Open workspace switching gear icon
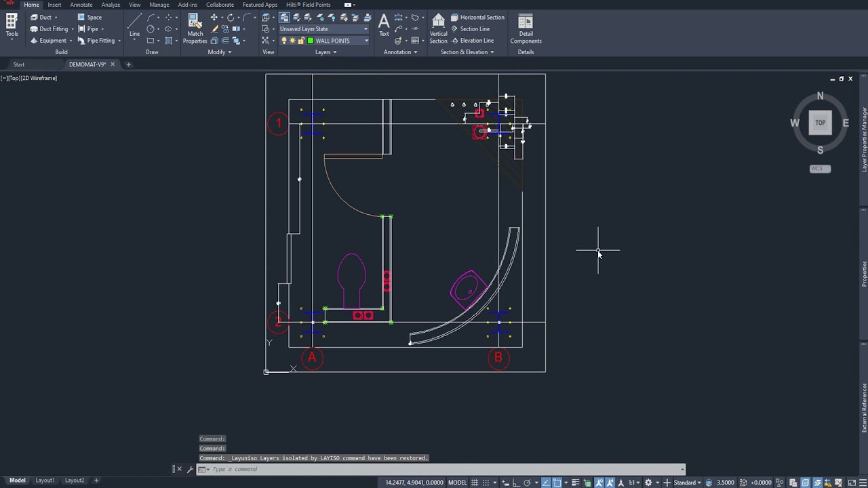The width and height of the screenshot is (868, 488). pyautogui.click(x=648, y=483)
